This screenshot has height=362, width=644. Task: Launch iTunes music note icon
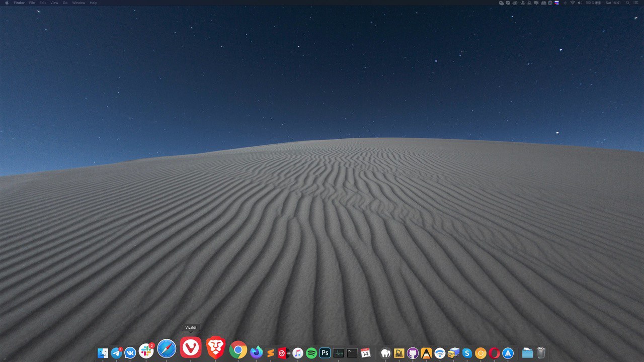coord(297,353)
